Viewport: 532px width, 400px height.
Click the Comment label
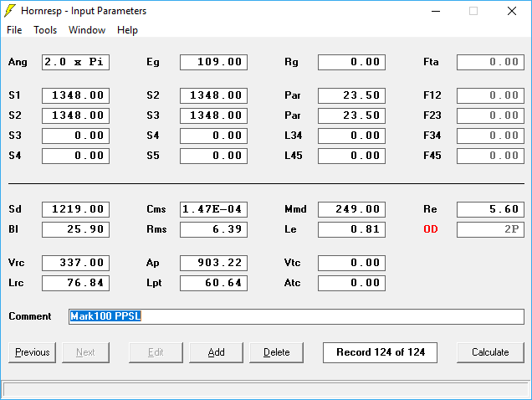(30, 316)
